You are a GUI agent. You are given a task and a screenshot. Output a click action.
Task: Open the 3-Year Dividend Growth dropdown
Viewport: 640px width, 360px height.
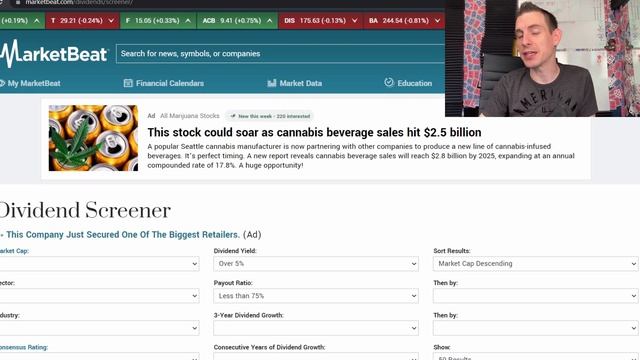coord(316,328)
